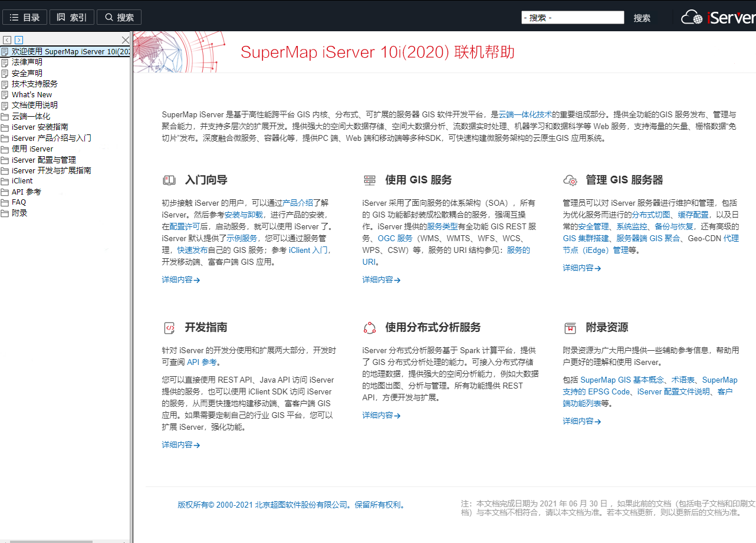
Task: Click the 使用 GIS 服务 server icon
Action: click(x=370, y=180)
